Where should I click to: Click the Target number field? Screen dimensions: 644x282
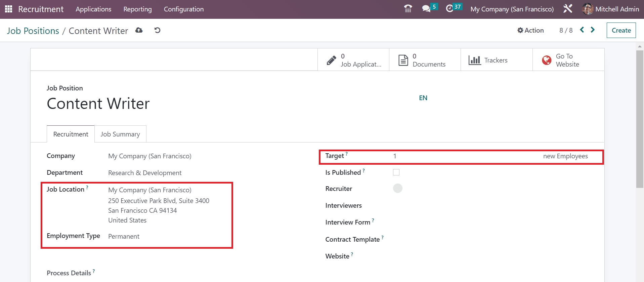coord(464,156)
